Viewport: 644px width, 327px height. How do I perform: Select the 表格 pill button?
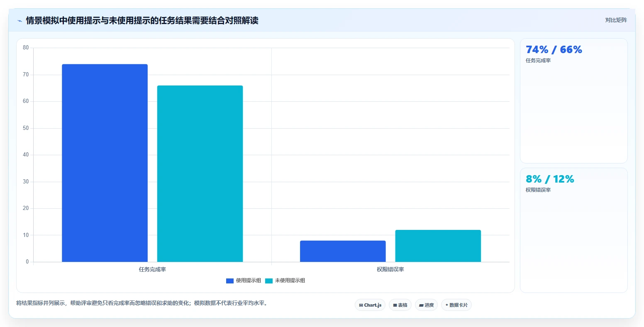tap(400, 305)
